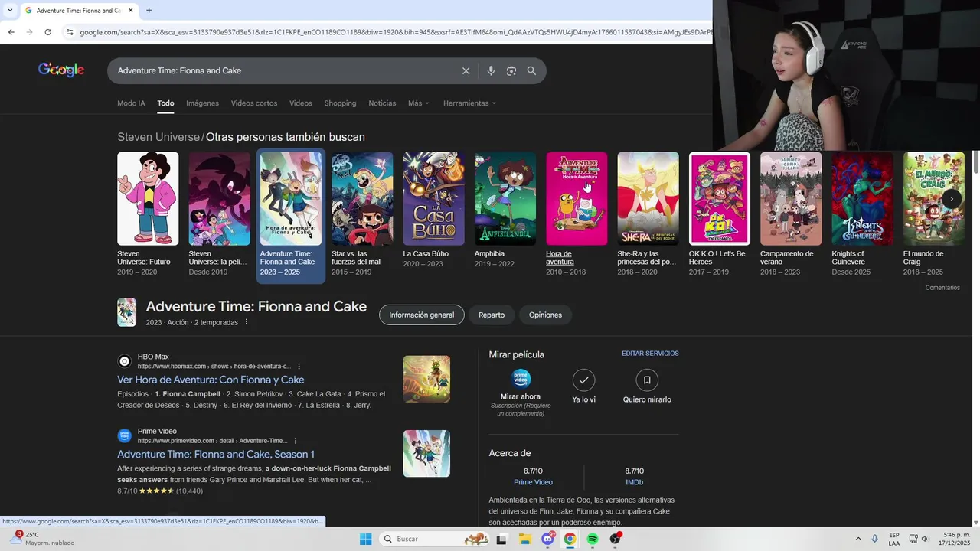
Task: Open the Chrome tab list dropdown
Action: 11,11
